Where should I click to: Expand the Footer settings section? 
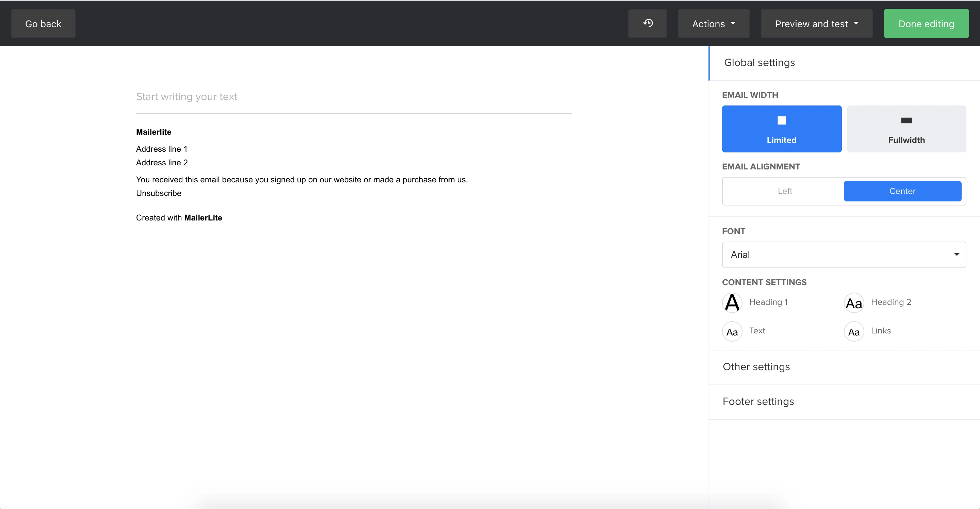[x=758, y=401]
